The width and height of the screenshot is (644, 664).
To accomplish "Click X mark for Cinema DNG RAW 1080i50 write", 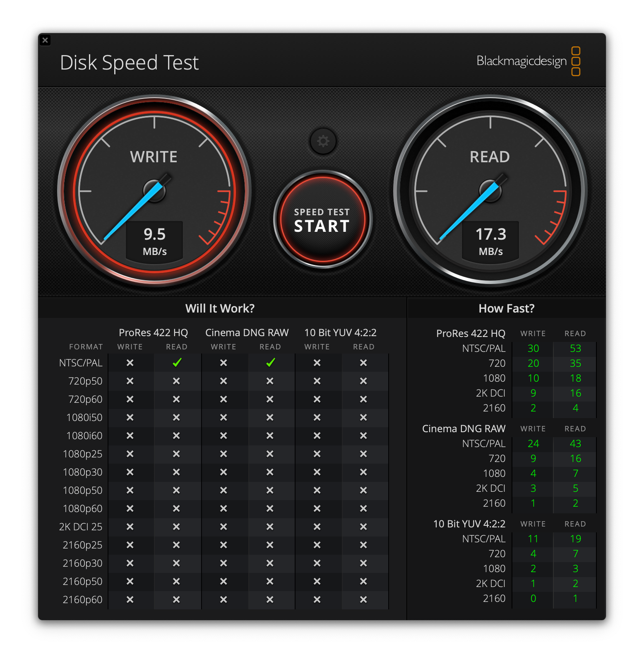I will tap(223, 417).
